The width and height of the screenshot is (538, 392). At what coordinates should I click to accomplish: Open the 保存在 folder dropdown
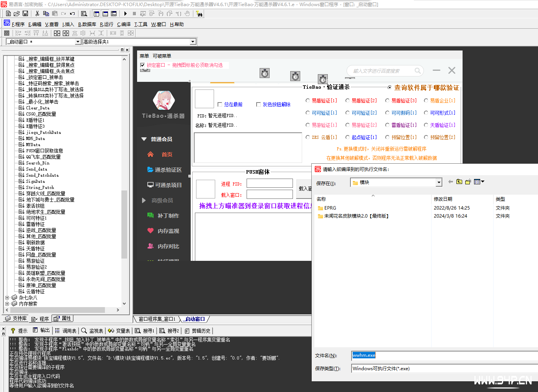pyautogui.click(x=439, y=183)
